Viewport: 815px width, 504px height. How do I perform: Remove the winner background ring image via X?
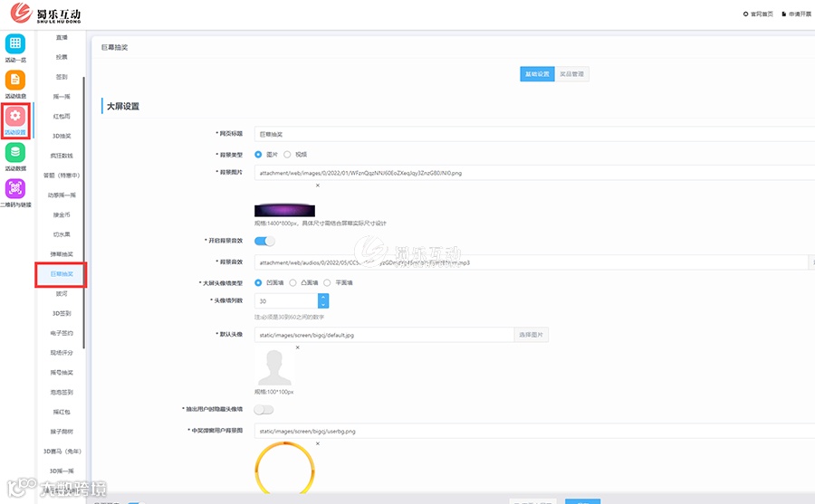click(318, 443)
